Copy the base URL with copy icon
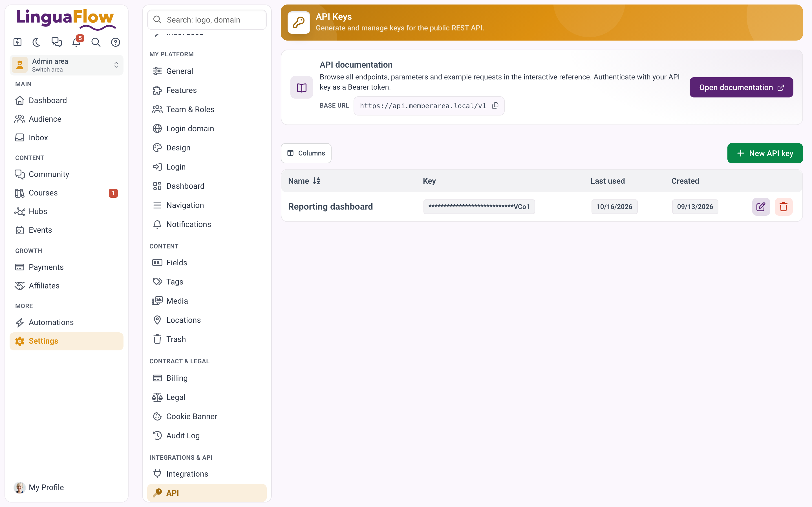 (495, 106)
